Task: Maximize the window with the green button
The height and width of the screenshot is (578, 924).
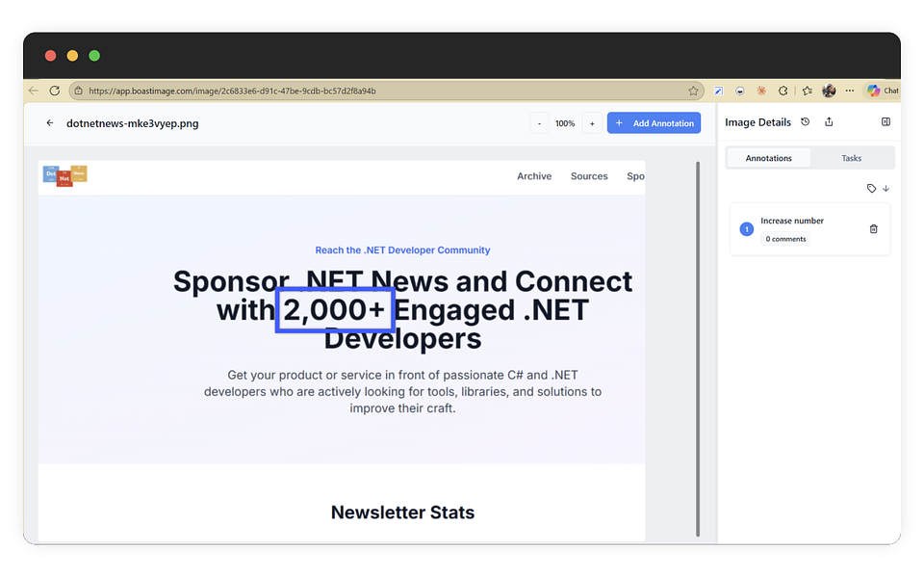Action: click(x=94, y=56)
